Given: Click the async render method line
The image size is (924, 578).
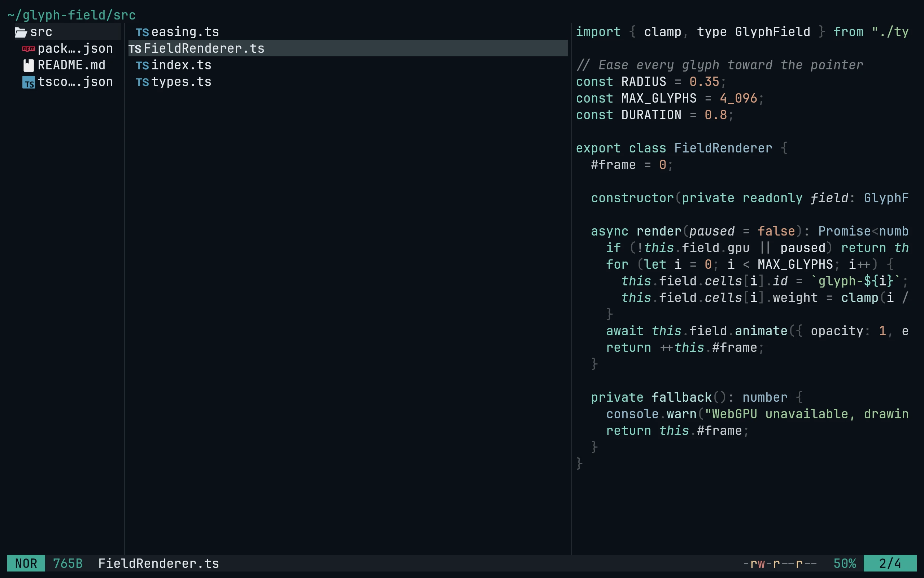Looking at the screenshot, I should tap(750, 231).
